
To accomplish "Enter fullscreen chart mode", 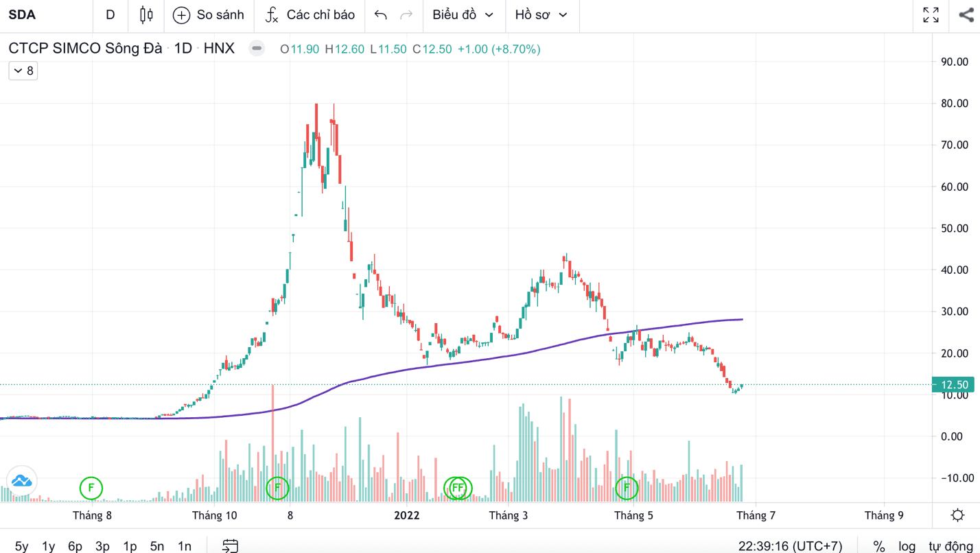I will click(x=931, y=15).
